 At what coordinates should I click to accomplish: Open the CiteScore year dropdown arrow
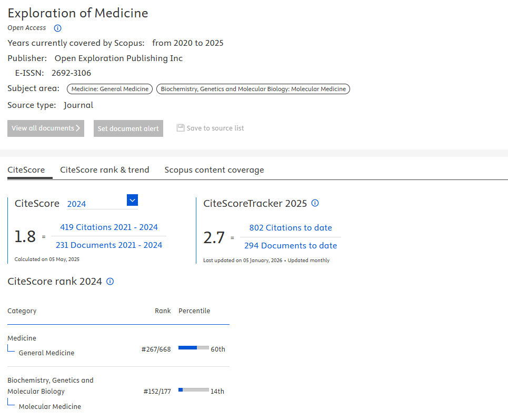(x=132, y=200)
